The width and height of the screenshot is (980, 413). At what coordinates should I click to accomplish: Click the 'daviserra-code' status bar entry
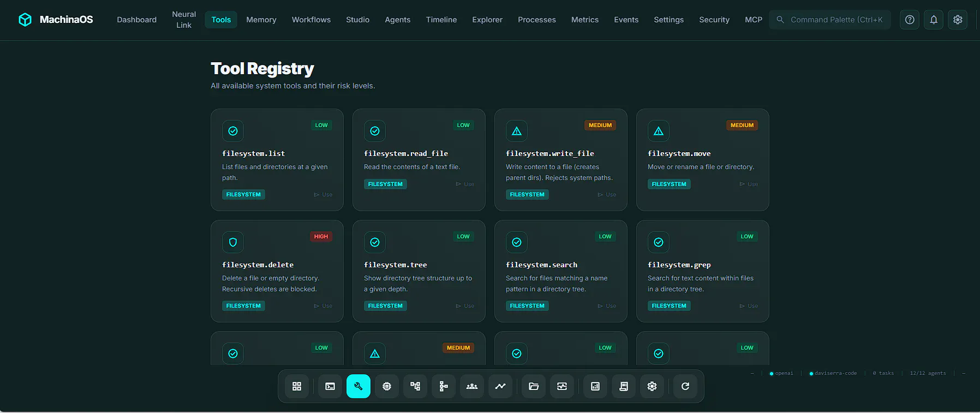pos(833,373)
